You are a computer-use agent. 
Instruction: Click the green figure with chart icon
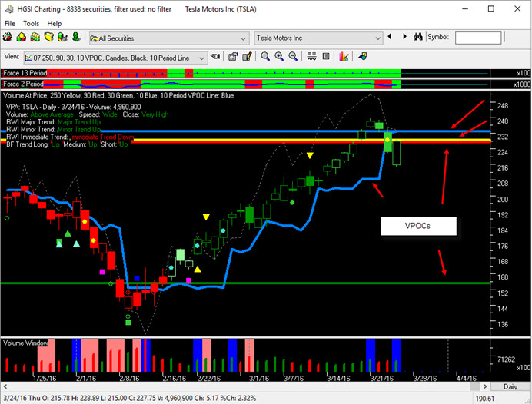click(x=62, y=38)
